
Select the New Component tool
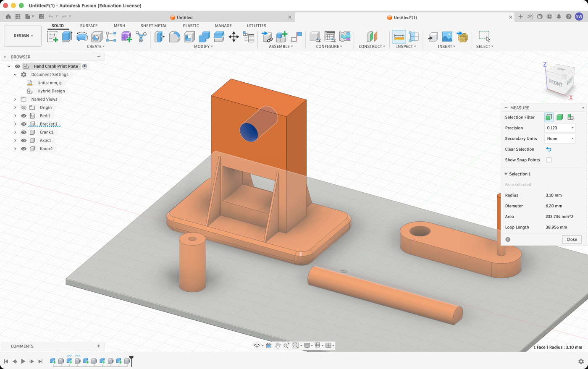282,37
